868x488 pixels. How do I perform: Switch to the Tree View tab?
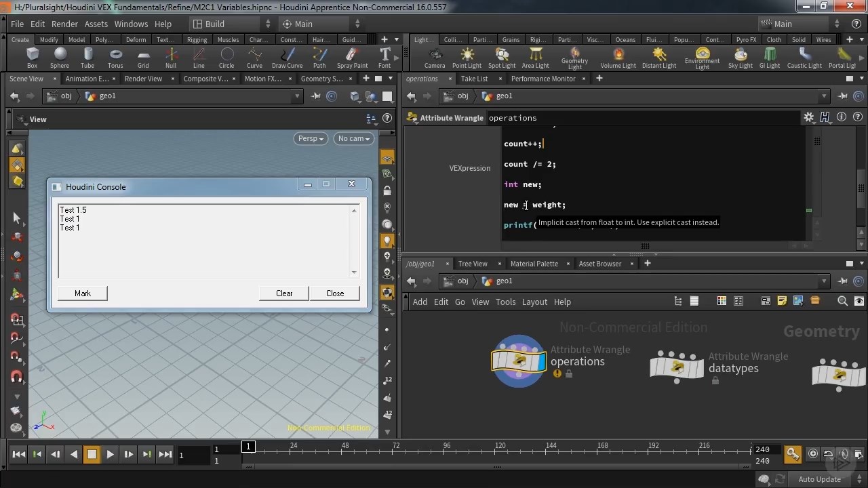tap(472, 264)
